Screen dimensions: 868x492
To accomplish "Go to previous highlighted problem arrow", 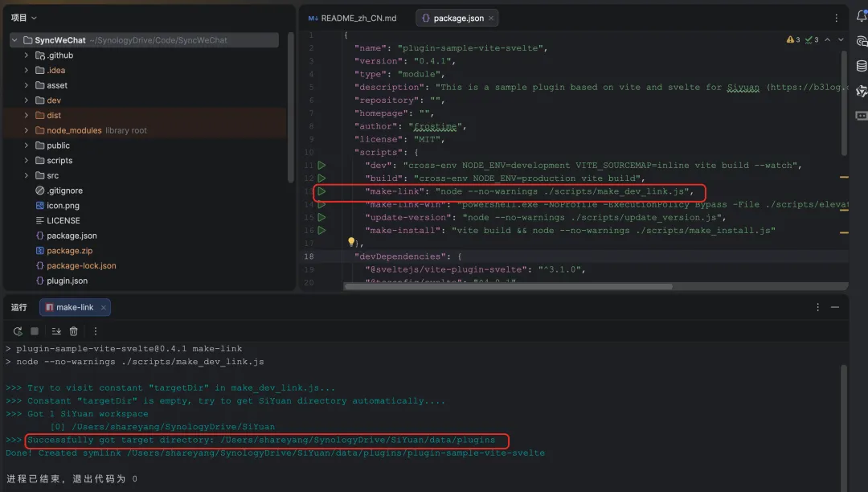I will 827,40.
